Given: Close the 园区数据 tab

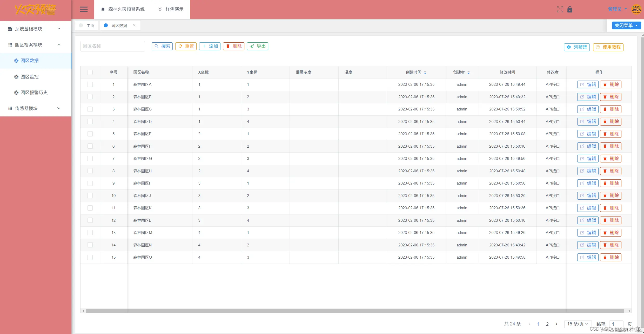Looking at the screenshot, I should pyautogui.click(x=134, y=25).
